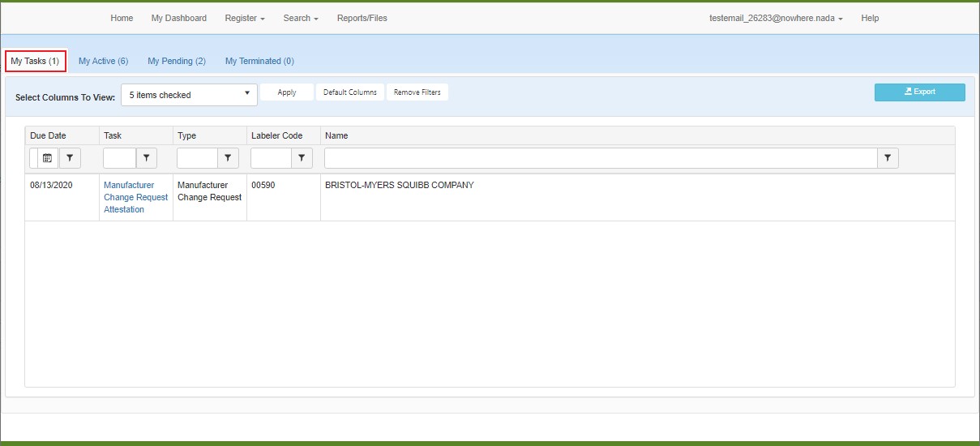Click the Due Date column filter icon
Image resolution: width=980 pixels, height=446 pixels.
tap(70, 158)
